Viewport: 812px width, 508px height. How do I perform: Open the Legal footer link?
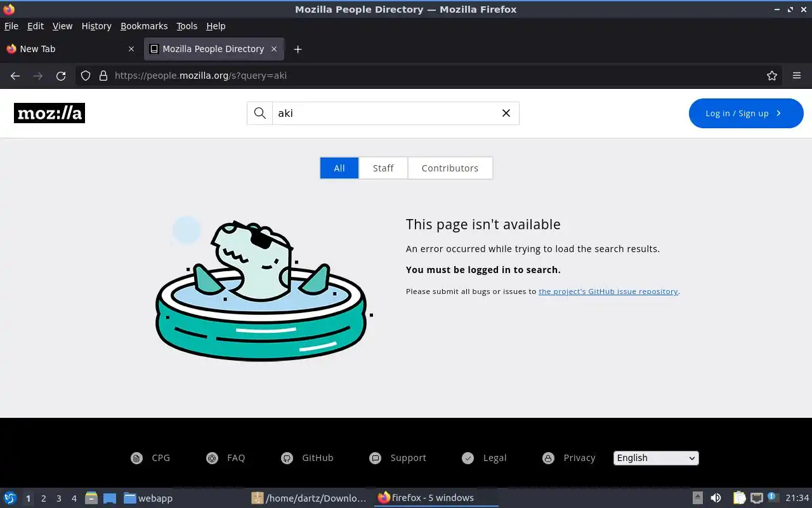(x=495, y=458)
